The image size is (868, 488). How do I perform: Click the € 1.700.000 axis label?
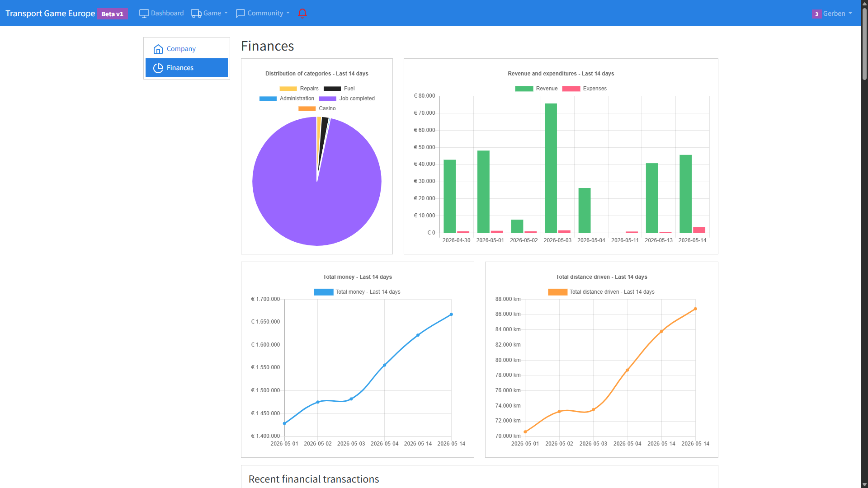pos(265,299)
